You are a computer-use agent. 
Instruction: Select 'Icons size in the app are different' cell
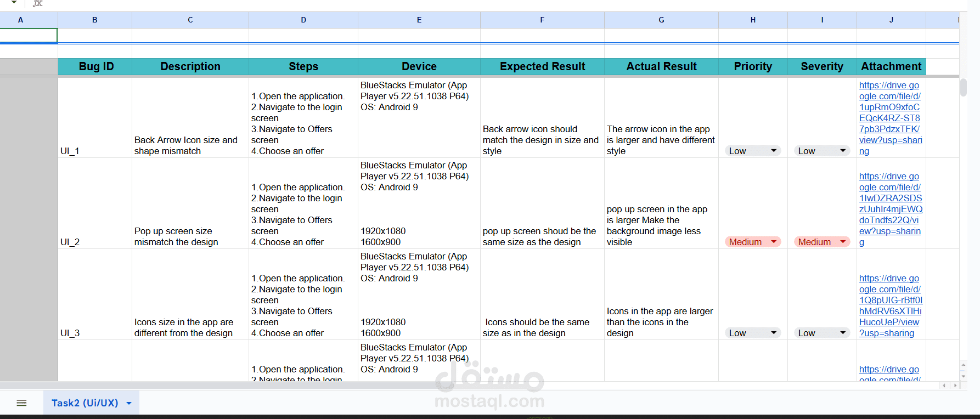(x=190, y=295)
